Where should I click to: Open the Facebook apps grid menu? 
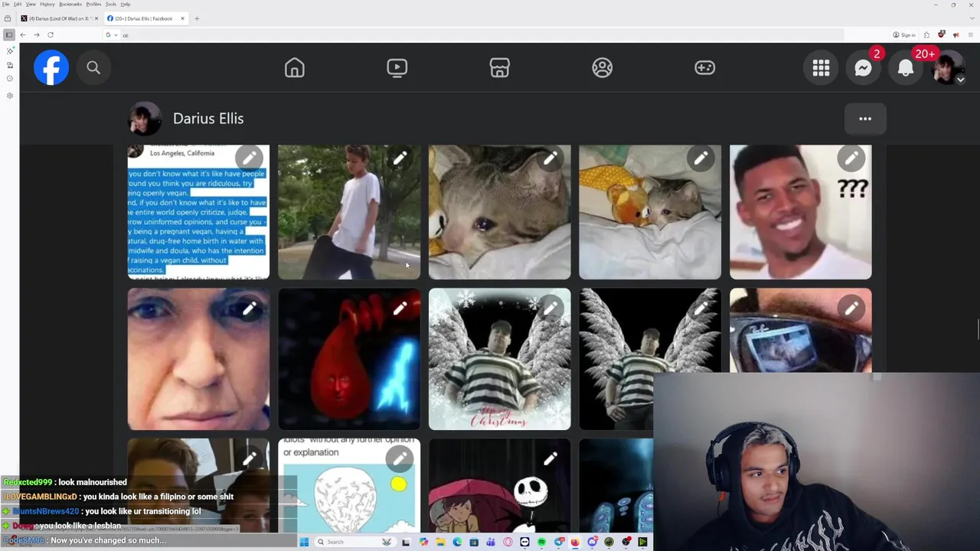click(821, 68)
